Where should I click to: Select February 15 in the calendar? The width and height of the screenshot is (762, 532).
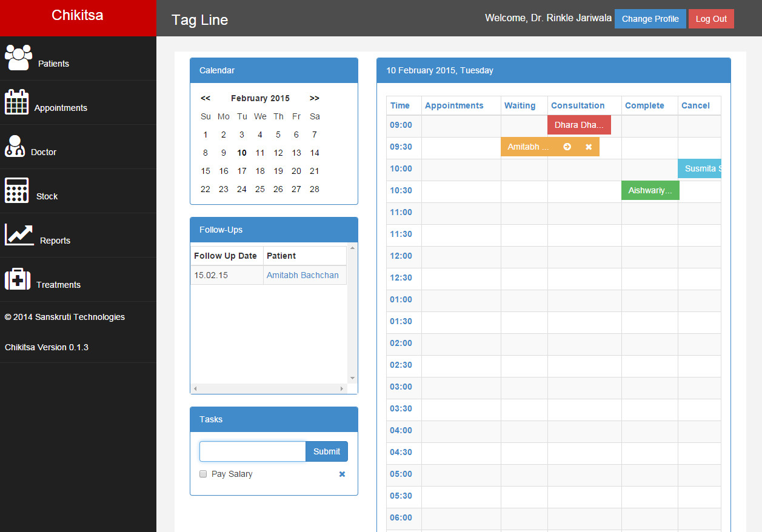pyautogui.click(x=206, y=171)
